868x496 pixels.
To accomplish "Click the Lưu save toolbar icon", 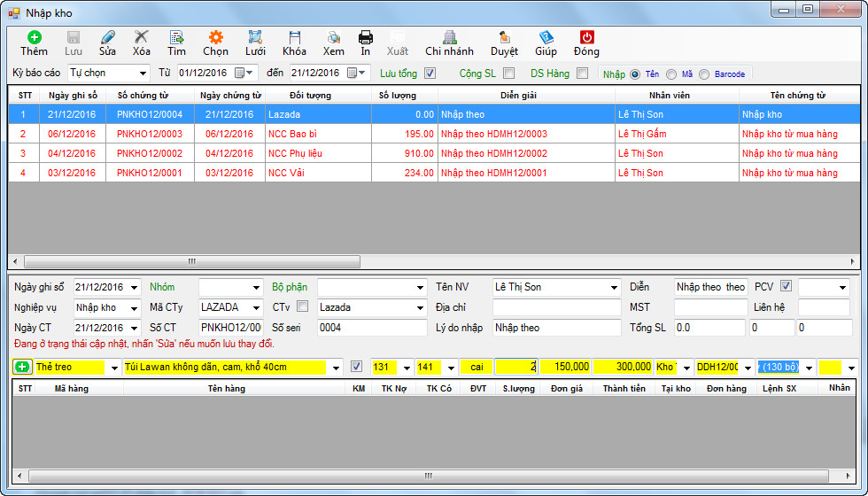I will [73, 37].
